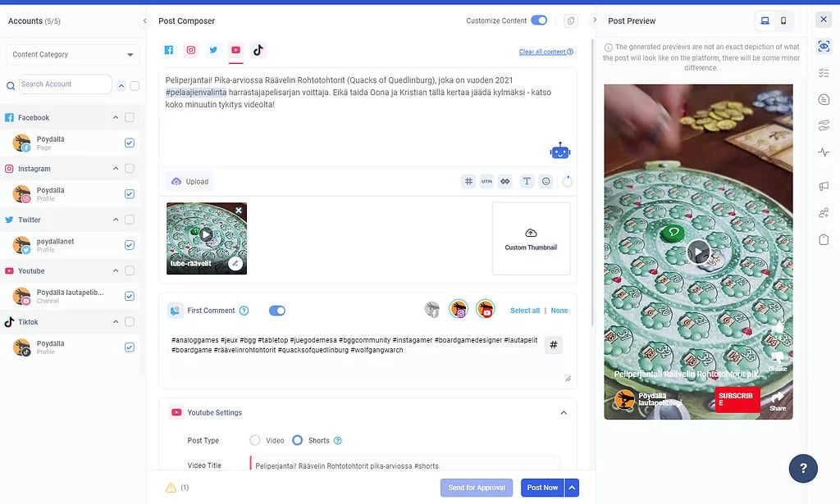Open the text formatting tool

tap(526, 181)
